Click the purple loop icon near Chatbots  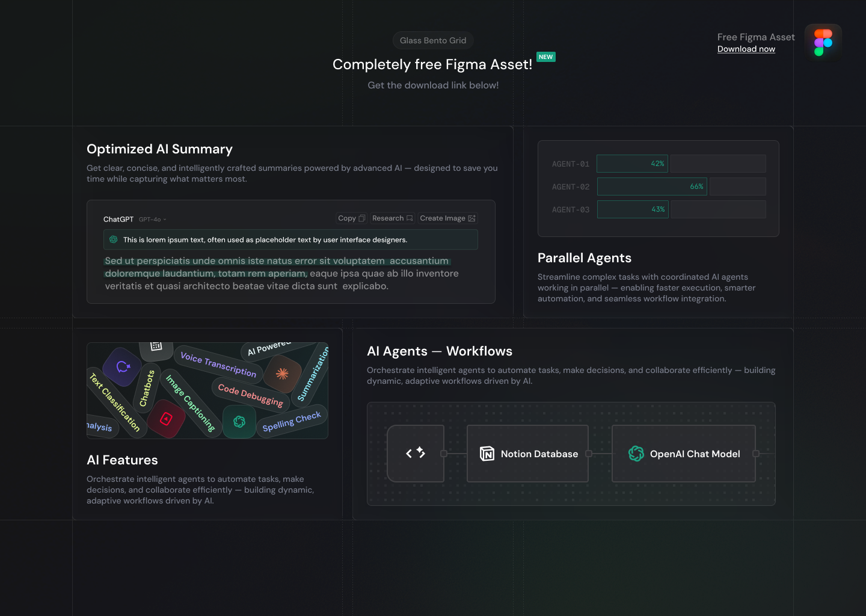point(122,367)
